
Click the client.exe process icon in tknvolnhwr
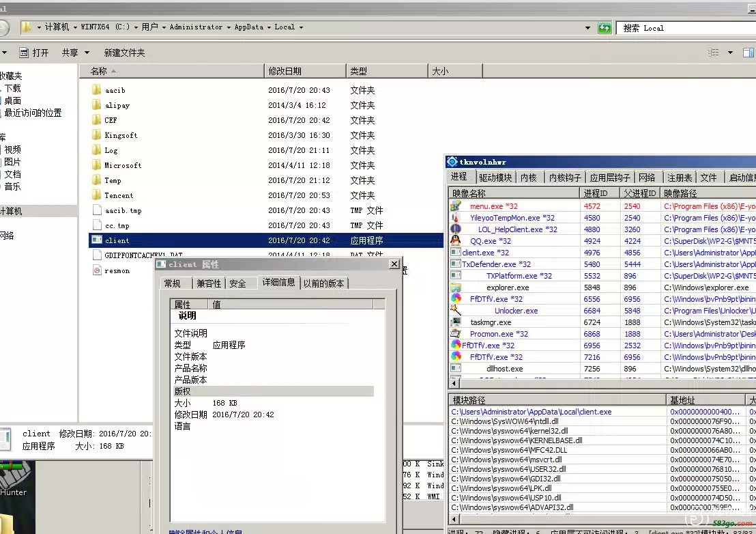pos(456,252)
